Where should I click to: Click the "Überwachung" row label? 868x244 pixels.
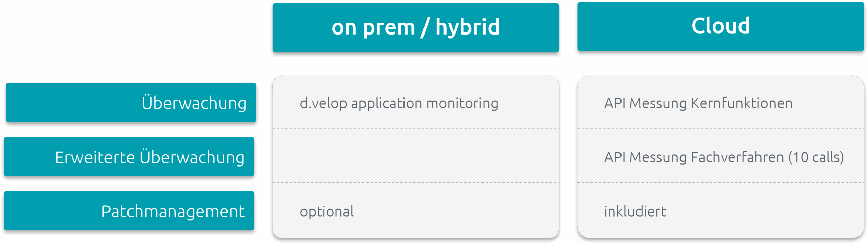(194, 103)
